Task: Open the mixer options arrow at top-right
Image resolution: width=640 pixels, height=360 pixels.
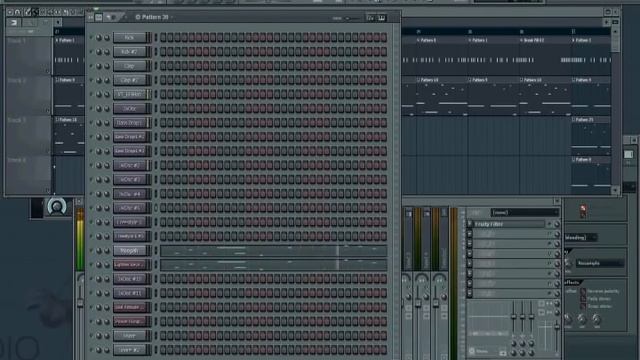Action: pyautogui.click(x=556, y=201)
